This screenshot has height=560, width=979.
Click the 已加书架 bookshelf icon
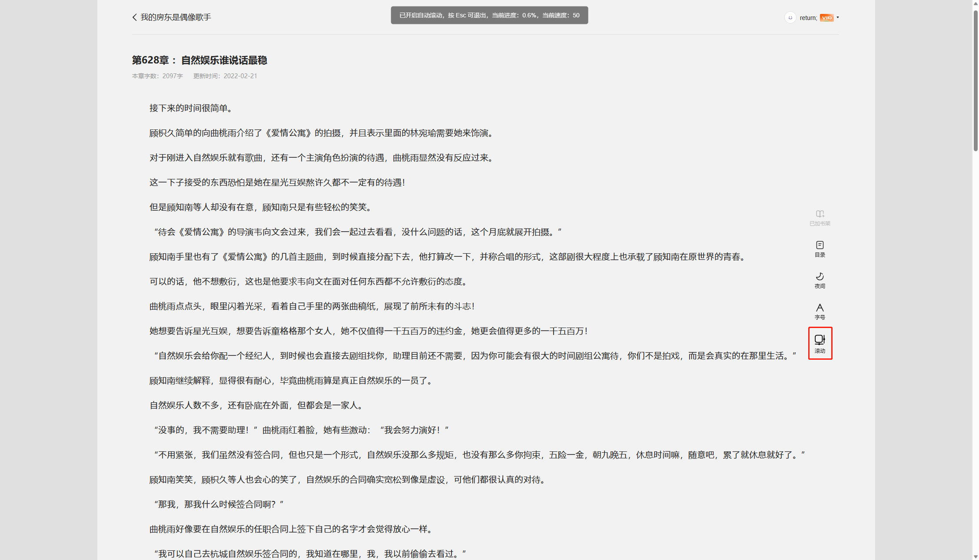pos(820,217)
